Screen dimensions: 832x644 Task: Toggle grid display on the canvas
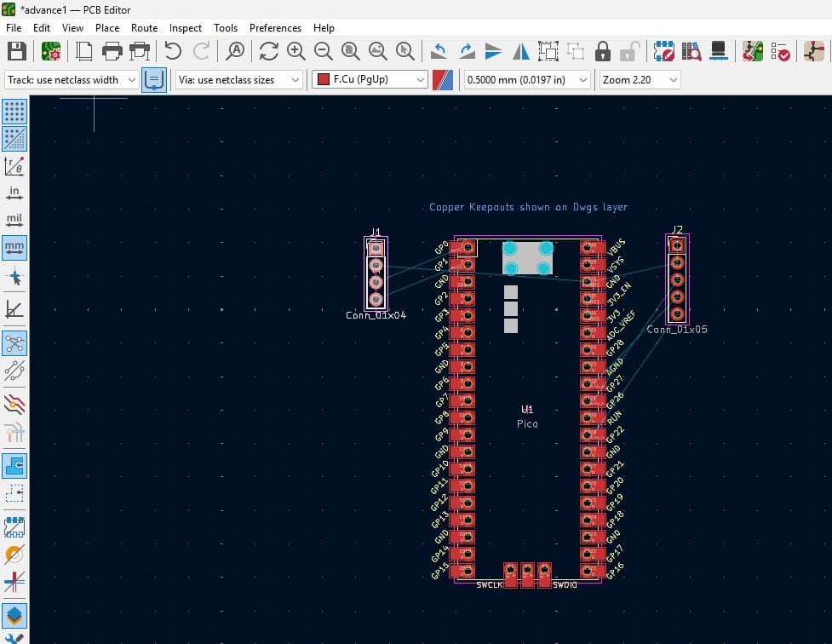(14, 111)
